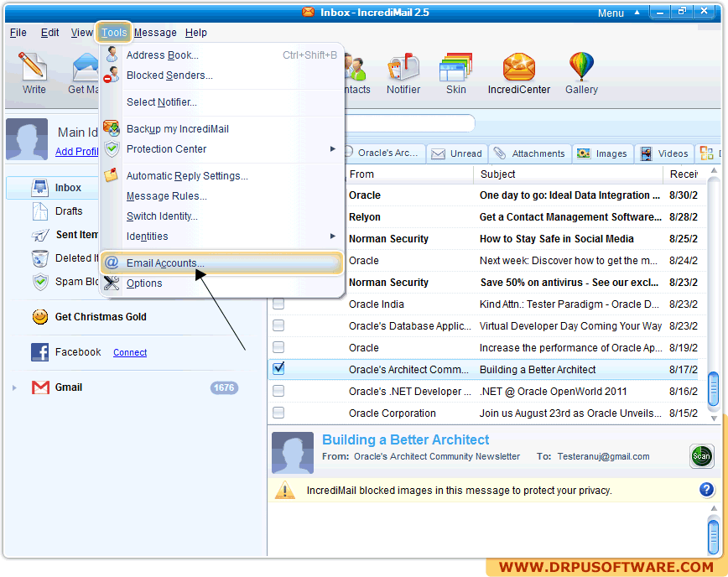728x577 pixels.
Task: Click the Gmail 1676 unread count badge
Action: click(224, 387)
